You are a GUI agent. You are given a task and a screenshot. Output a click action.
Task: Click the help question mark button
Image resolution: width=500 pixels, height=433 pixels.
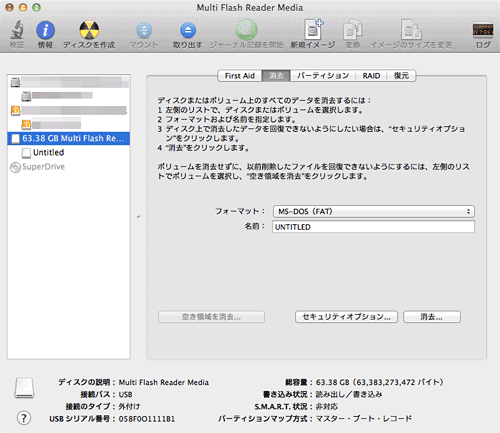24,418
